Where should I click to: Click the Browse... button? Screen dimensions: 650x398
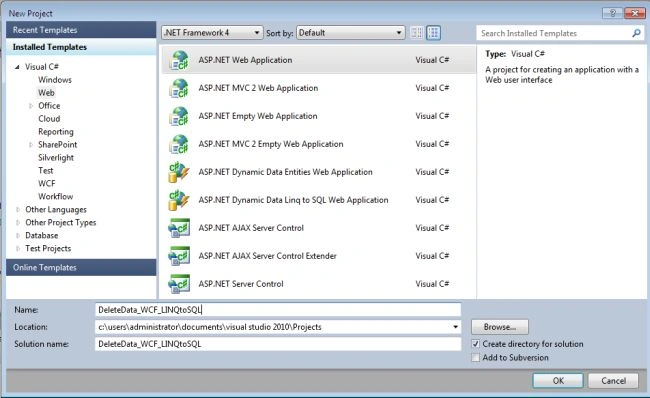[x=500, y=327]
